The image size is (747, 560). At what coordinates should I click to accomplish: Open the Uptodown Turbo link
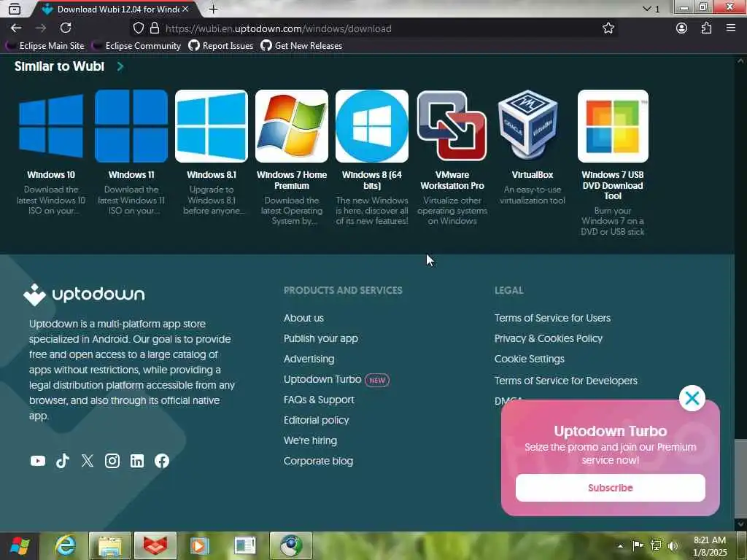pyautogui.click(x=322, y=379)
